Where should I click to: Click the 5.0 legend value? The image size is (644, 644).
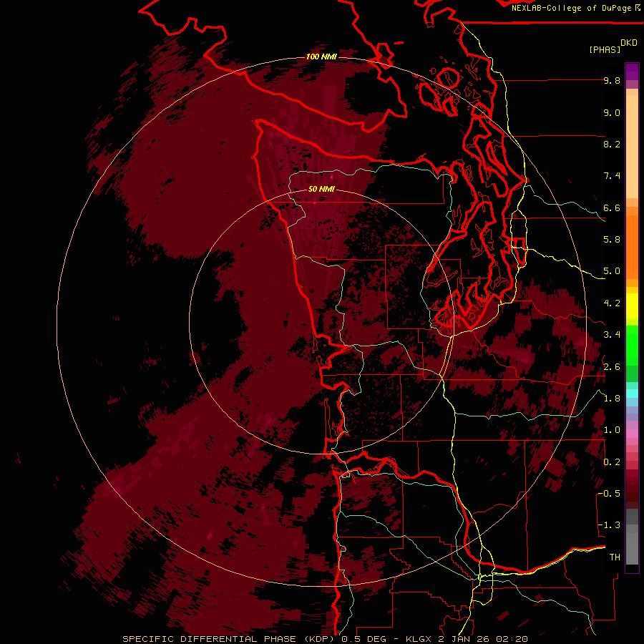[x=612, y=271]
